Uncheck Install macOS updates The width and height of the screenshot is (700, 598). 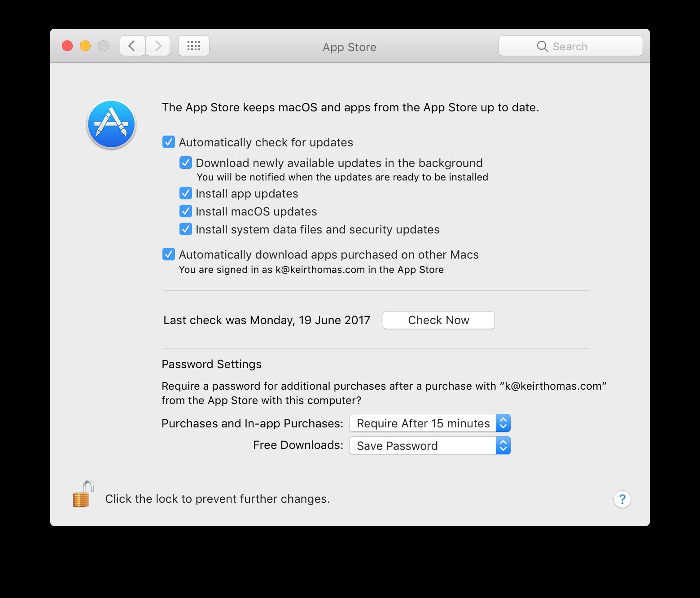[x=185, y=211]
